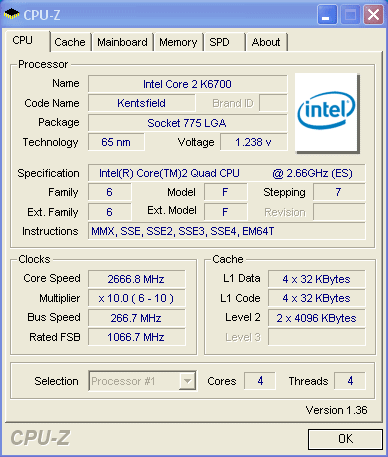Click the Multiplier value x 10.0 ( 6 - 10 )

(x=136, y=298)
